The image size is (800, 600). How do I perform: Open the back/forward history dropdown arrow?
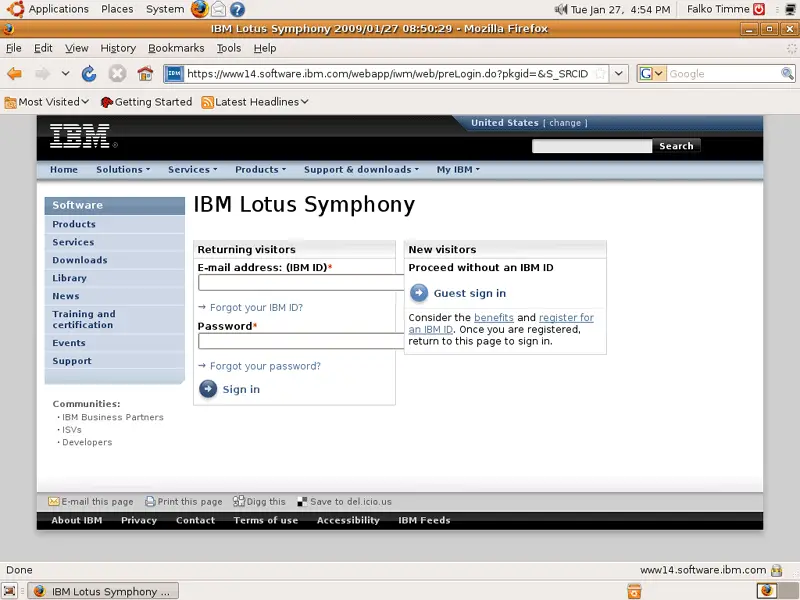pos(65,73)
